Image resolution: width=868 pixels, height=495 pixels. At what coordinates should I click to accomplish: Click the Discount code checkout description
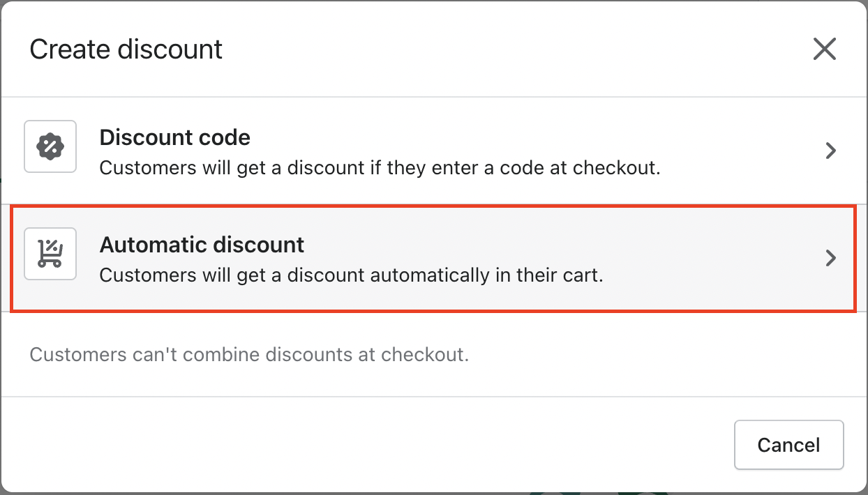click(x=380, y=168)
